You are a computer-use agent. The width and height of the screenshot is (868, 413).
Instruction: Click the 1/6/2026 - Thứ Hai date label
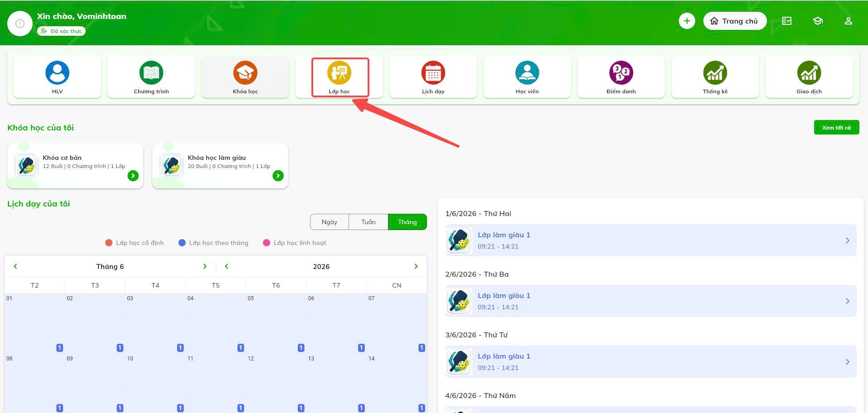[478, 214]
